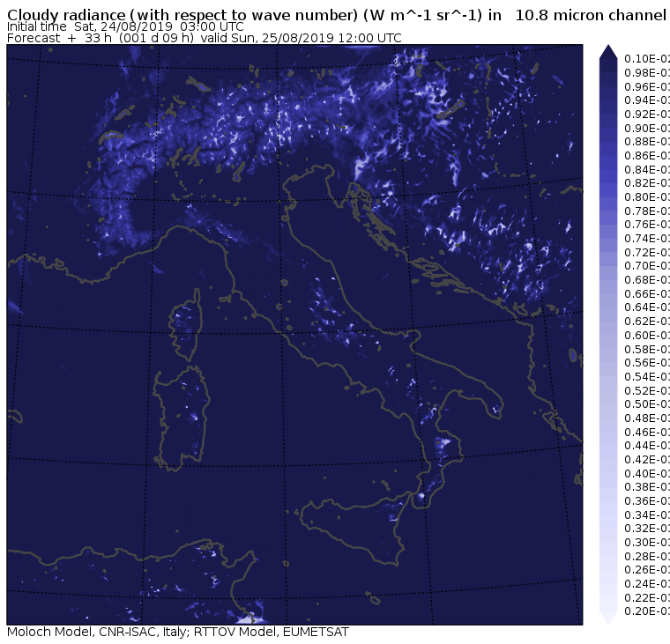Click the 'Forecast + 33 h' validity line
The height and width of the screenshot is (644, 670).
click(x=205, y=38)
